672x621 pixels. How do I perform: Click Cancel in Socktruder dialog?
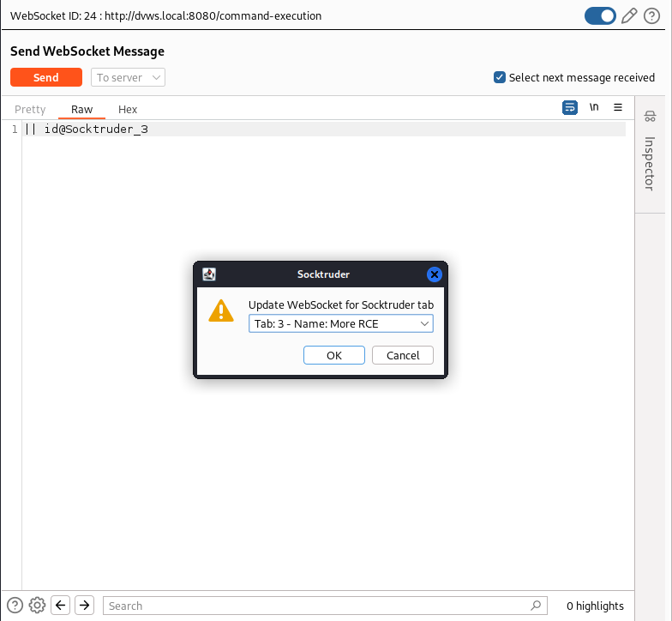click(403, 355)
